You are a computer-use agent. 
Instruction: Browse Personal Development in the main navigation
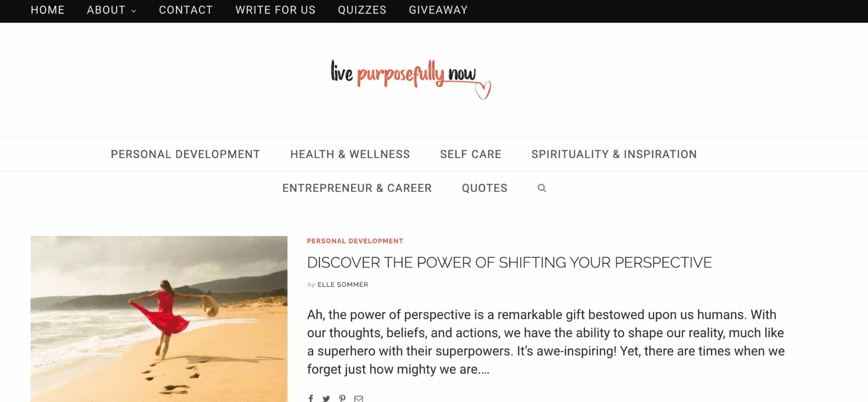click(x=185, y=154)
